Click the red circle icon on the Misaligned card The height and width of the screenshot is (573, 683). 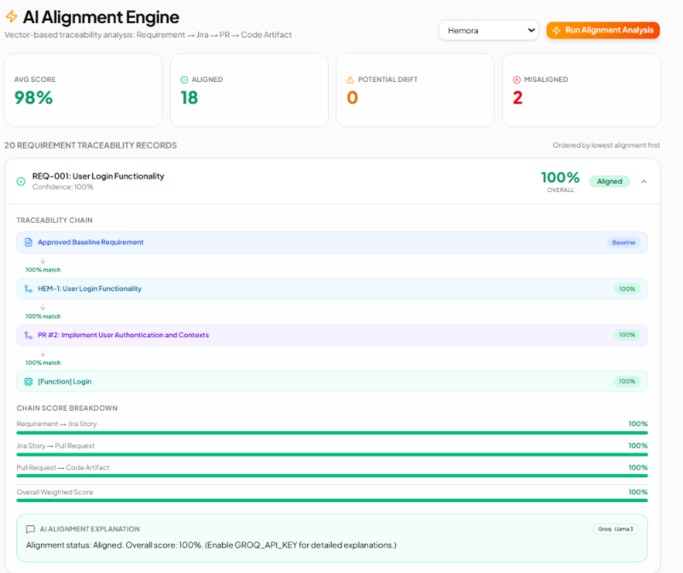pos(517,80)
